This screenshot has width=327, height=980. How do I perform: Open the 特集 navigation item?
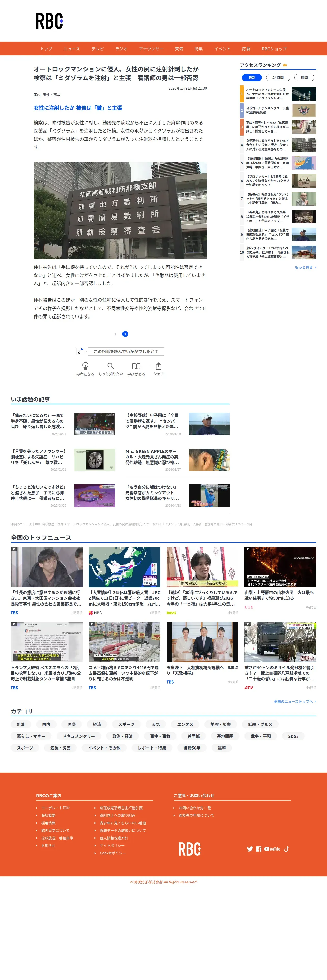click(x=199, y=49)
